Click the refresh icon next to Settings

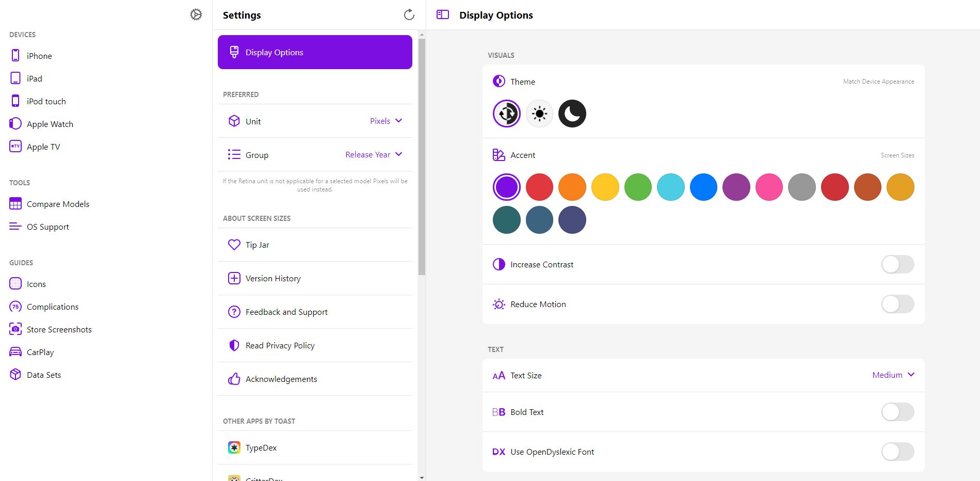tap(409, 14)
